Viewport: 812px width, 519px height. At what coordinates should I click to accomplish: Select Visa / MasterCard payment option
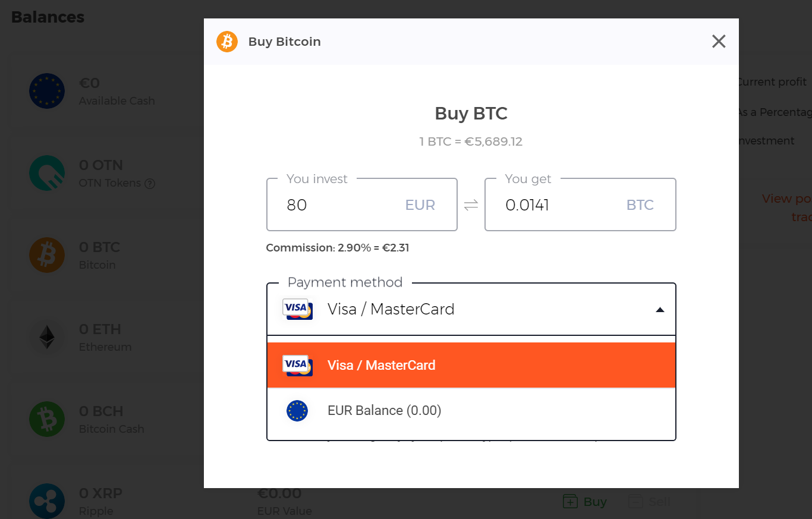point(471,365)
